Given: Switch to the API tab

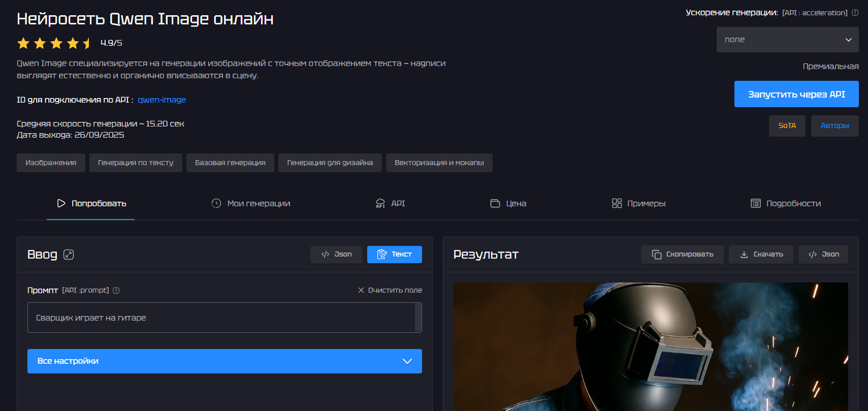Looking at the screenshot, I should 390,204.
